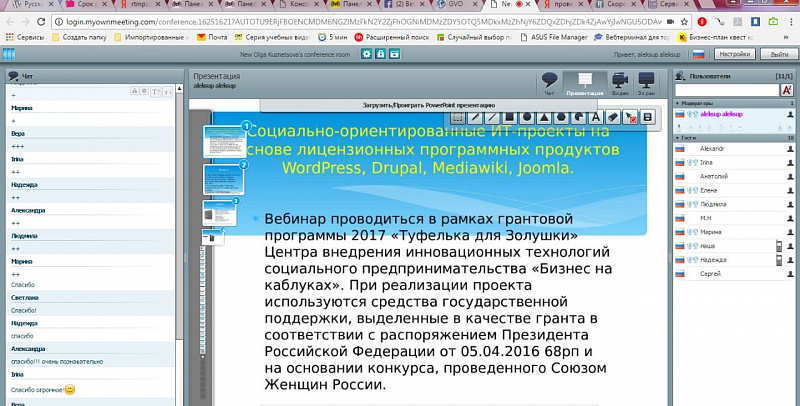Select the filled rectangle shape tool
800x406 pixels.
coord(509,117)
